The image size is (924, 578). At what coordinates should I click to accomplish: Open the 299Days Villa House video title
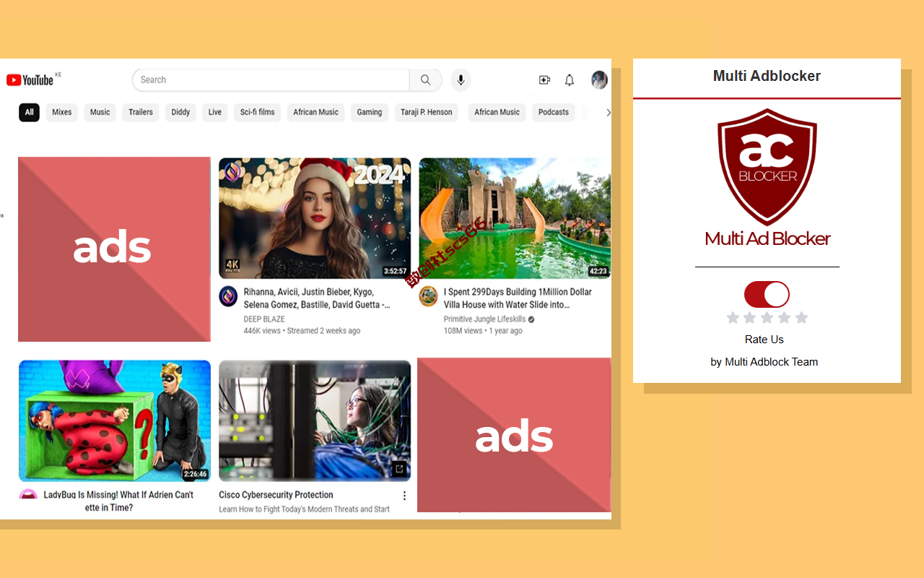point(518,298)
